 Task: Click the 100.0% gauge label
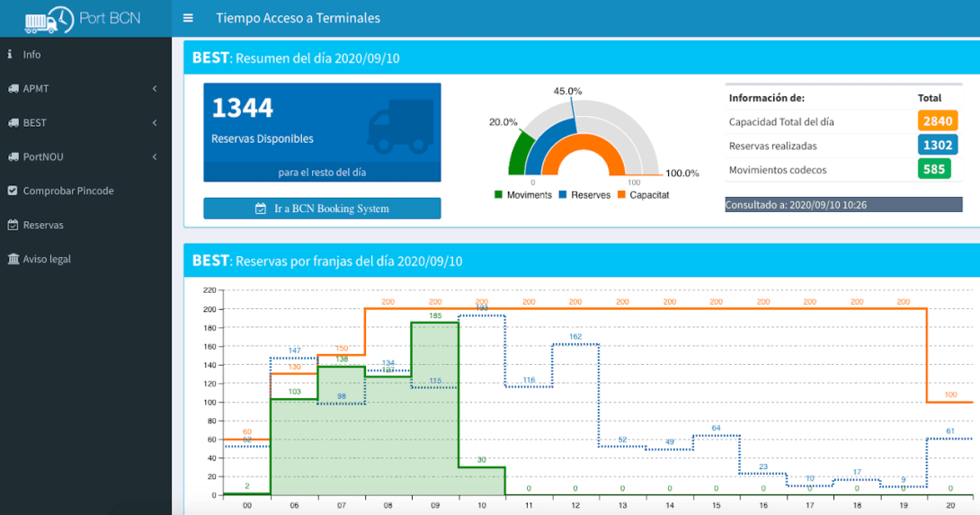(682, 173)
